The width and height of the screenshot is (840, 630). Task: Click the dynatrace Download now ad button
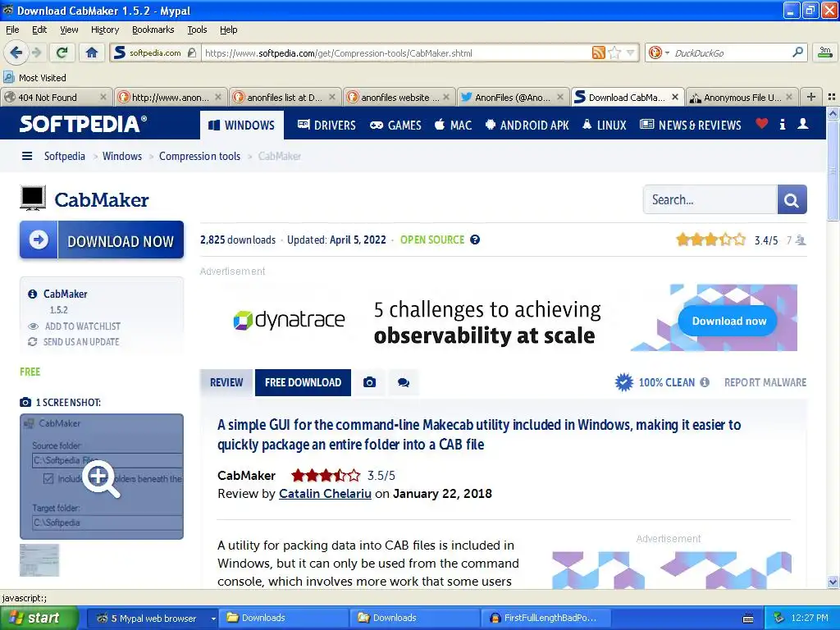(728, 321)
